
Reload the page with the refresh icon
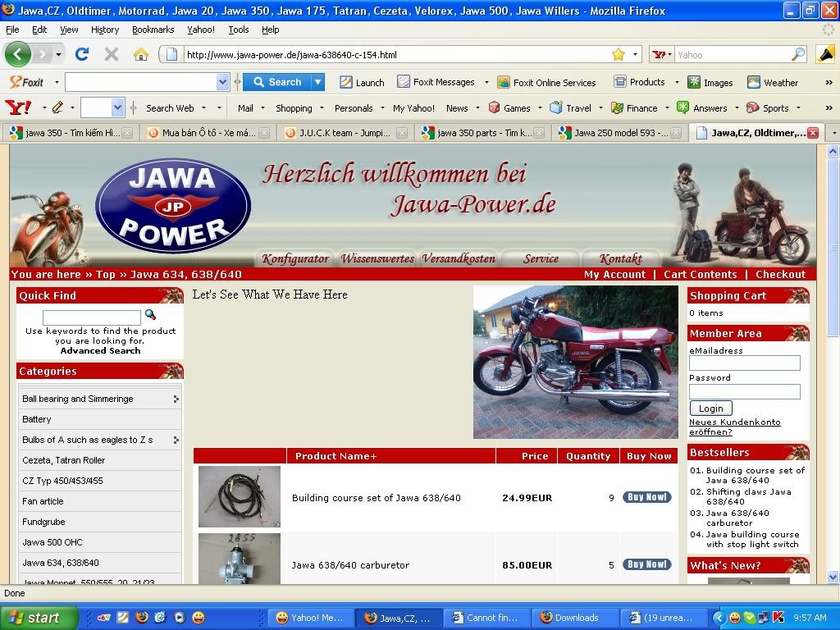click(82, 54)
